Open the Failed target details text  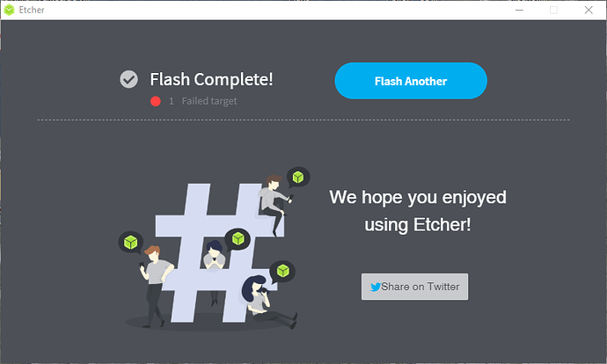[x=209, y=101]
